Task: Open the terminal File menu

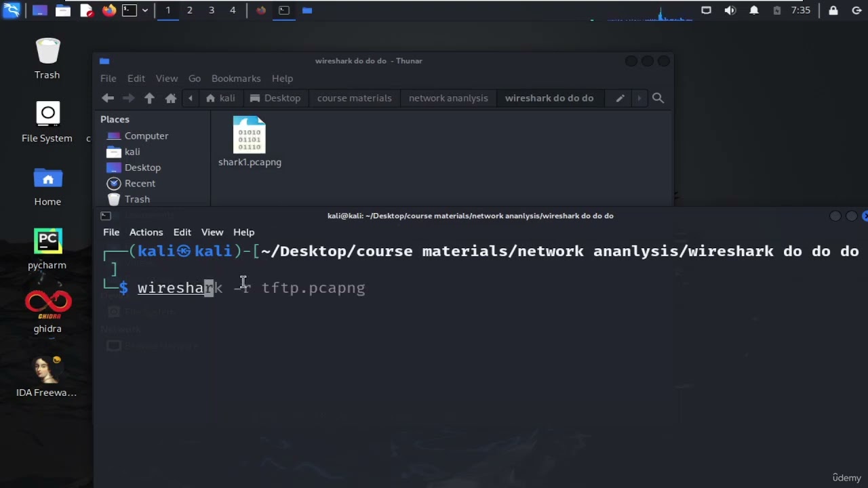Action: coord(111,232)
